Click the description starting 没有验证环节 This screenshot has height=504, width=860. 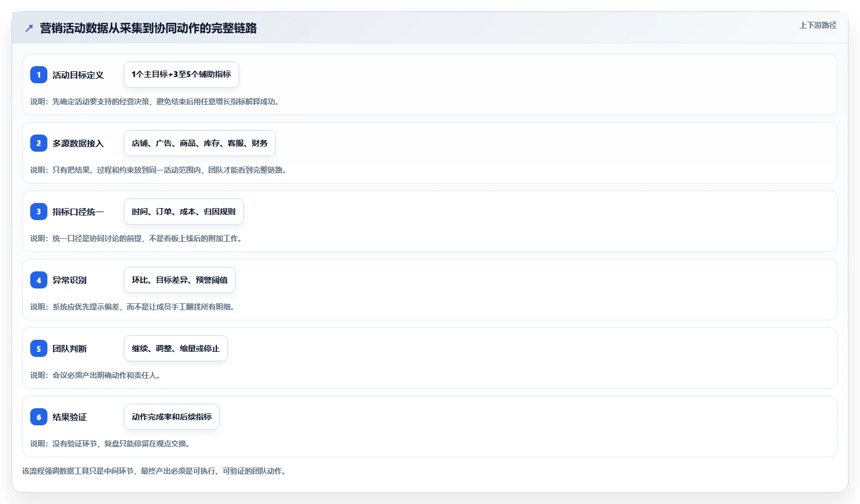click(111, 444)
